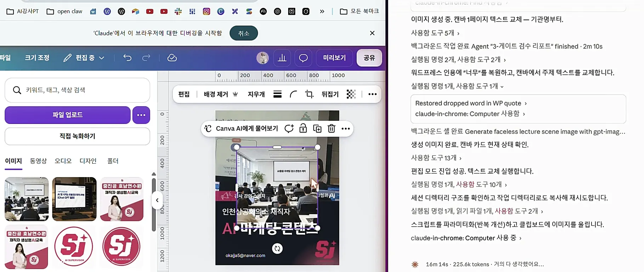
Task: Expand the '사용함 도구 13개' row
Action: pos(436,158)
